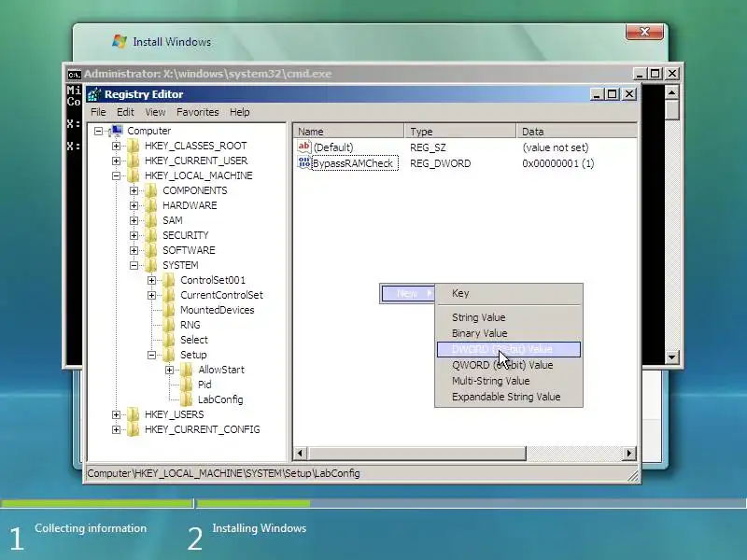The height and width of the screenshot is (560, 747).
Task: Select the Computer icon in the tree
Action: 117,131
